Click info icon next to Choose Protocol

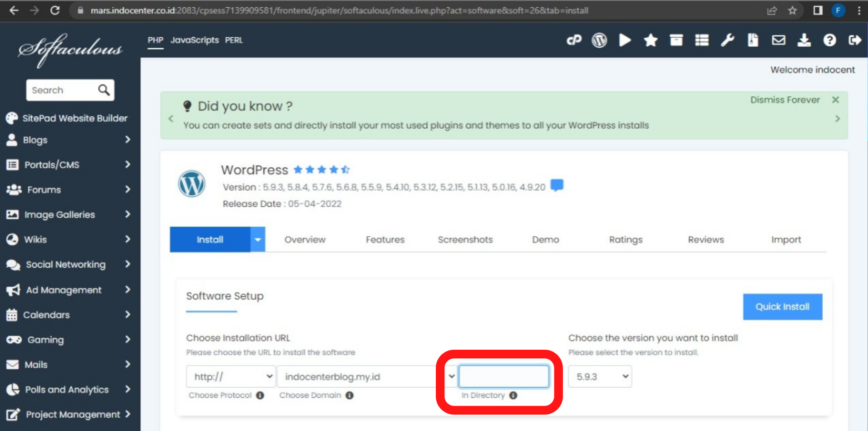[x=260, y=396]
